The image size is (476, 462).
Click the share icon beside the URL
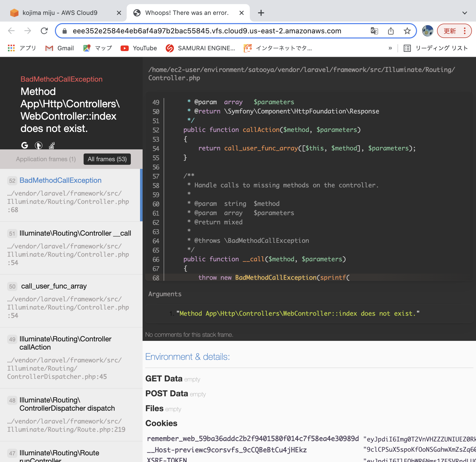(391, 31)
